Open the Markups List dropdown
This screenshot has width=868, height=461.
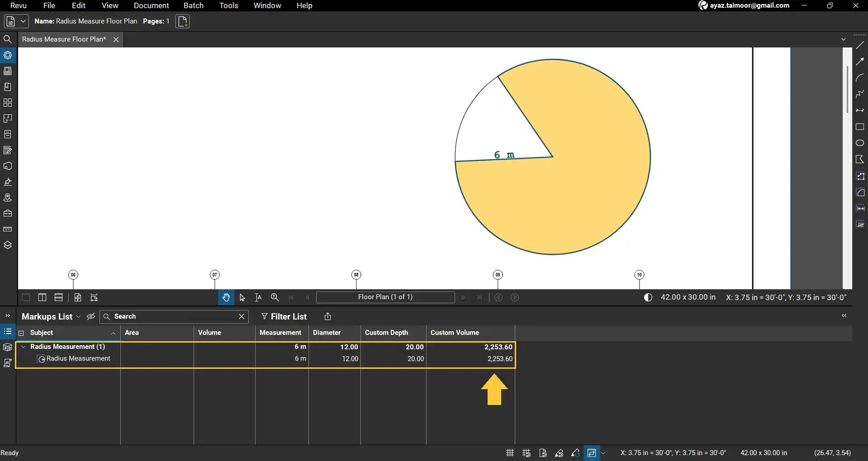[79, 316]
